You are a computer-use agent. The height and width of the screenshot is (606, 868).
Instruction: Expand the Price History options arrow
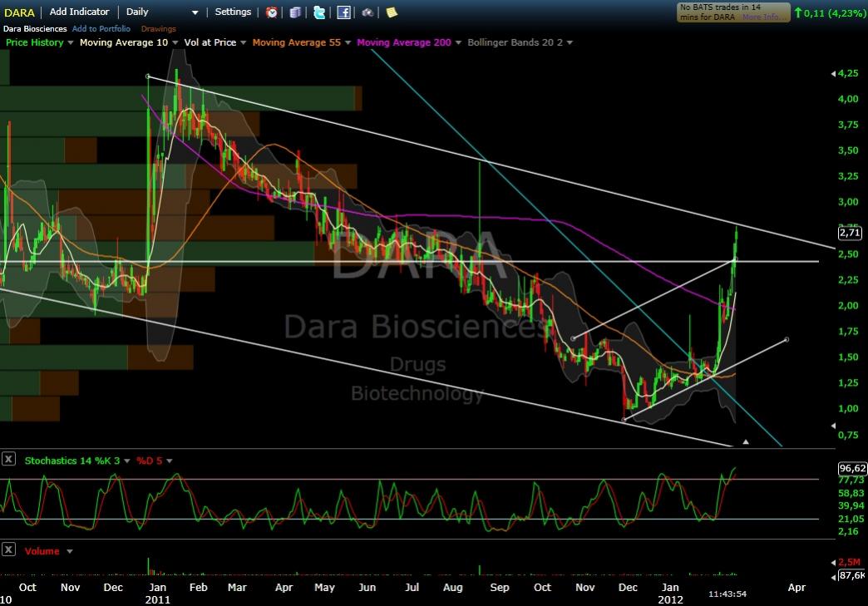(x=71, y=42)
